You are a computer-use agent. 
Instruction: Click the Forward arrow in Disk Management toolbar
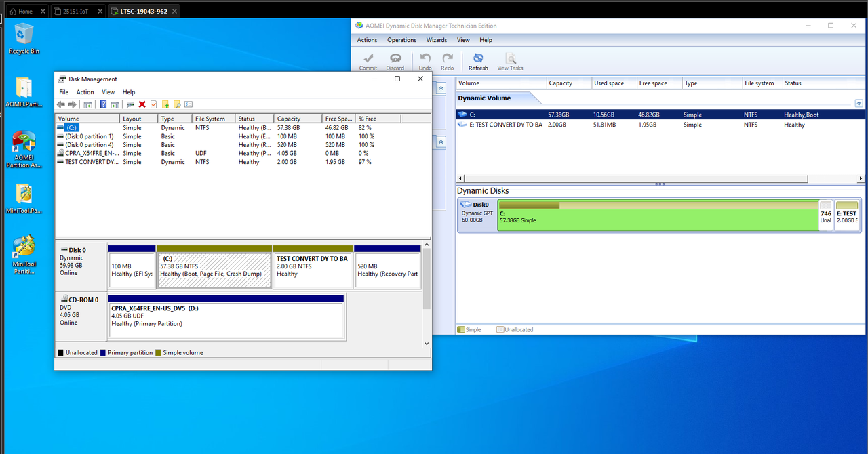pyautogui.click(x=72, y=104)
